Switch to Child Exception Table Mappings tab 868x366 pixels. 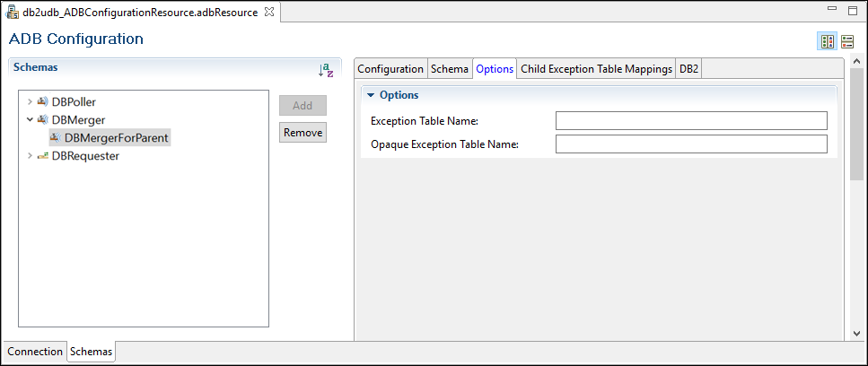pyautogui.click(x=596, y=69)
